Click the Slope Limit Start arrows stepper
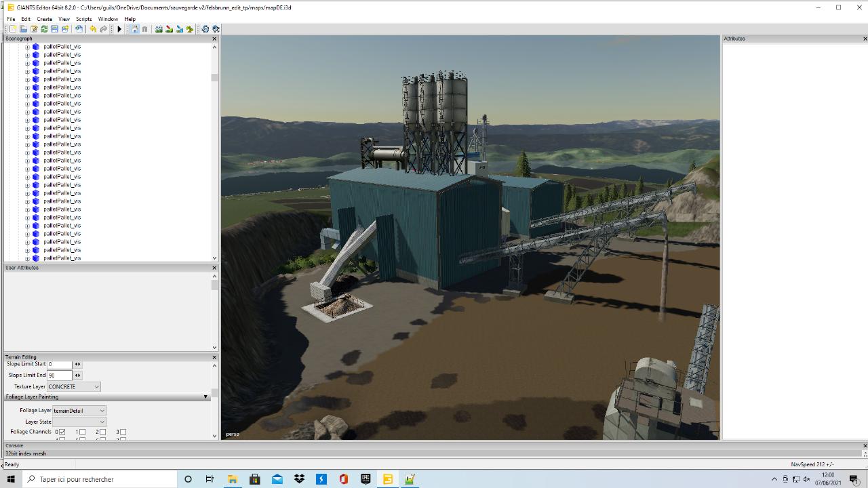Screen dimensions: 868x488 (77, 364)
